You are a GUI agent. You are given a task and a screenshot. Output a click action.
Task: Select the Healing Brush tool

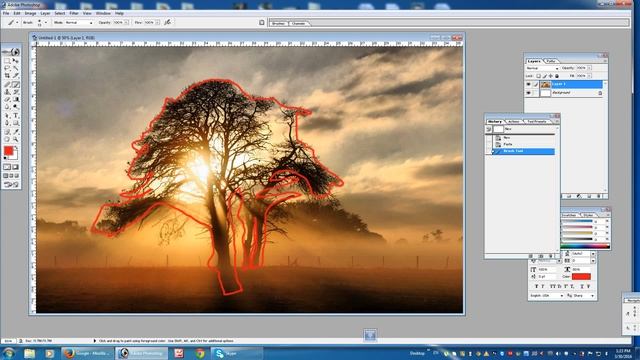pyautogui.click(x=7, y=84)
